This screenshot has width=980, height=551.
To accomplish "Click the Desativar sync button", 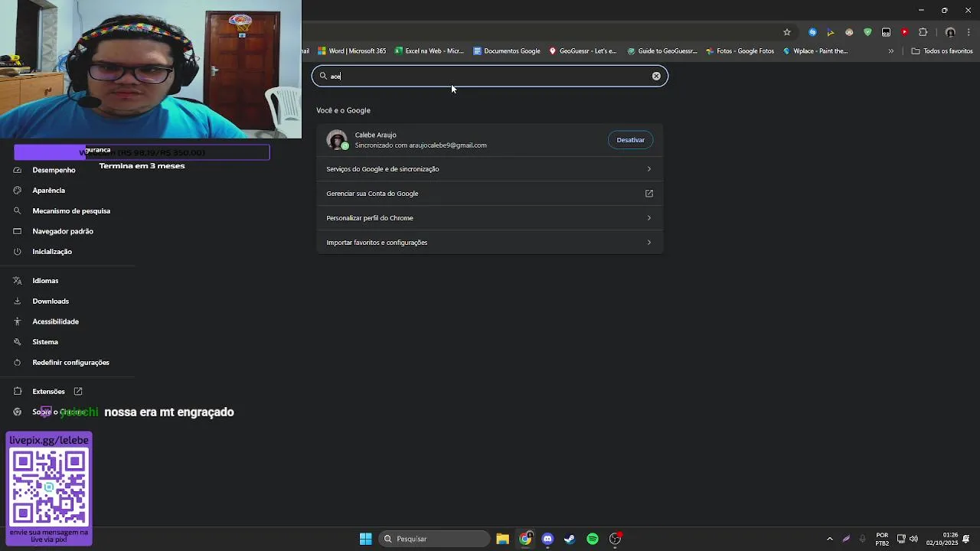I will [631, 140].
